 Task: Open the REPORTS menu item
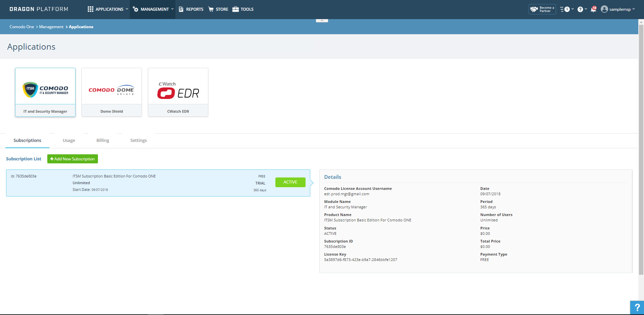click(195, 9)
